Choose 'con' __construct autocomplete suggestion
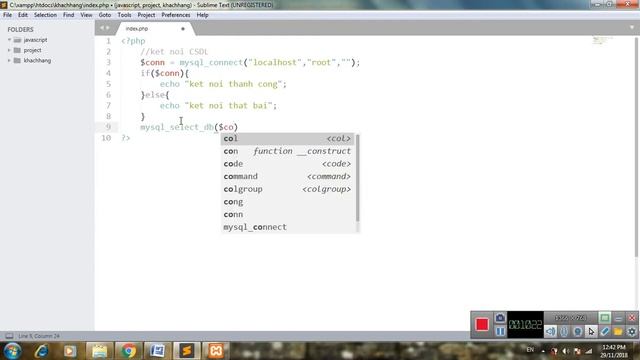This screenshot has width=640, height=360. tap(288, 151)
